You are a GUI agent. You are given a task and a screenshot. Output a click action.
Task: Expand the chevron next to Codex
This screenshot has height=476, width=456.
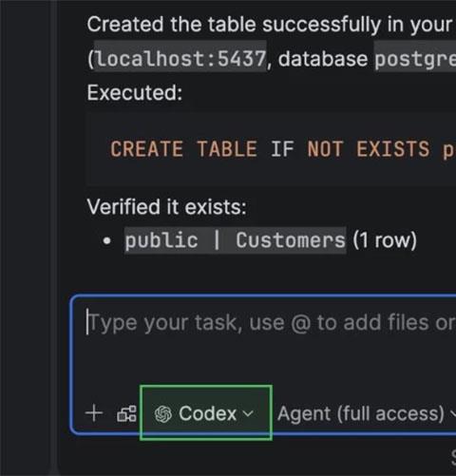(248, 413)
